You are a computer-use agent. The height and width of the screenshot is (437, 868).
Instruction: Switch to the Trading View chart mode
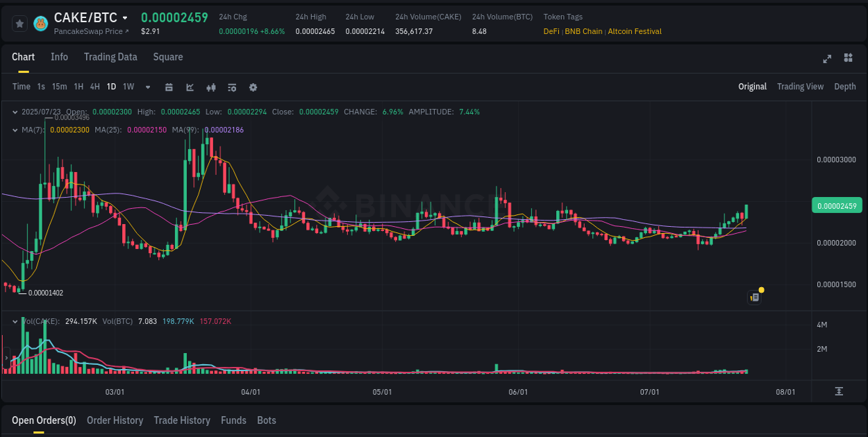pos(800,87)
